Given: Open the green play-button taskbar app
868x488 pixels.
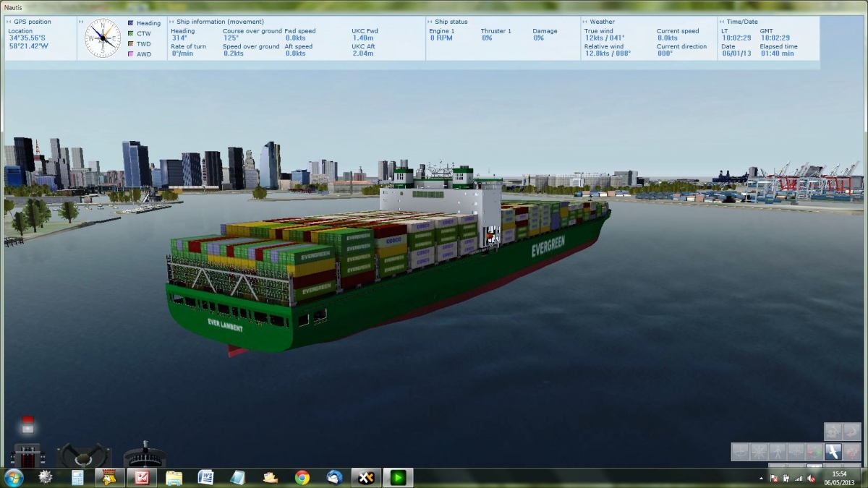Looking at the screenshot, I should click(398, 477).
